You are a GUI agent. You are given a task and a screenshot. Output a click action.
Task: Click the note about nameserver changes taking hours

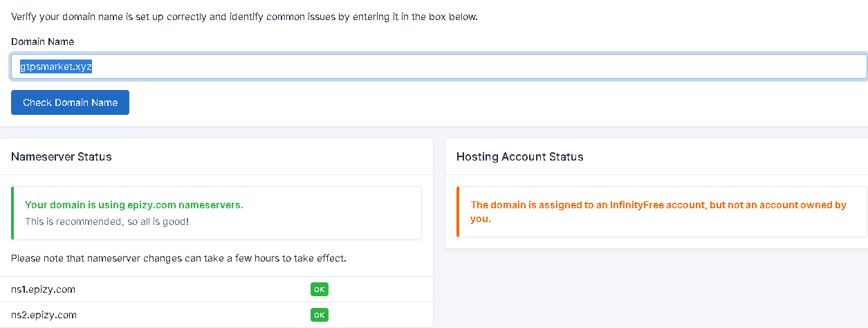[x=178, y=258]
